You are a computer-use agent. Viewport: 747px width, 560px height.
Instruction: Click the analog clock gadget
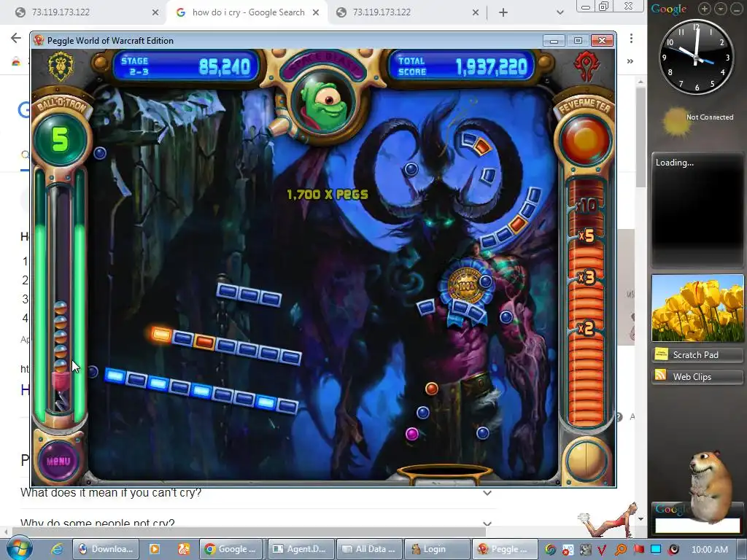[695, 57]
